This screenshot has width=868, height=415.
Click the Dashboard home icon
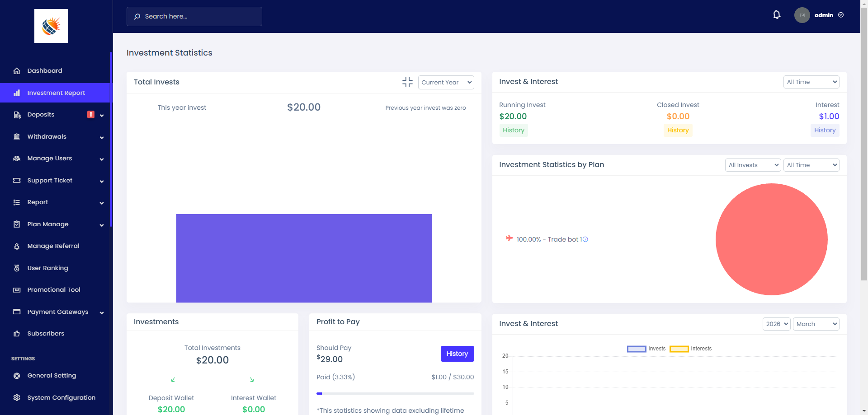17,71
